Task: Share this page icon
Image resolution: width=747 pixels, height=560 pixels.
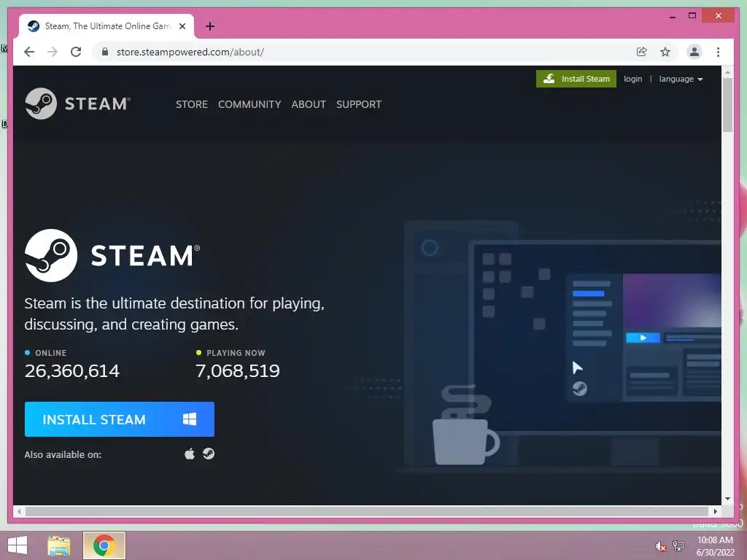Action: [642, 52]
